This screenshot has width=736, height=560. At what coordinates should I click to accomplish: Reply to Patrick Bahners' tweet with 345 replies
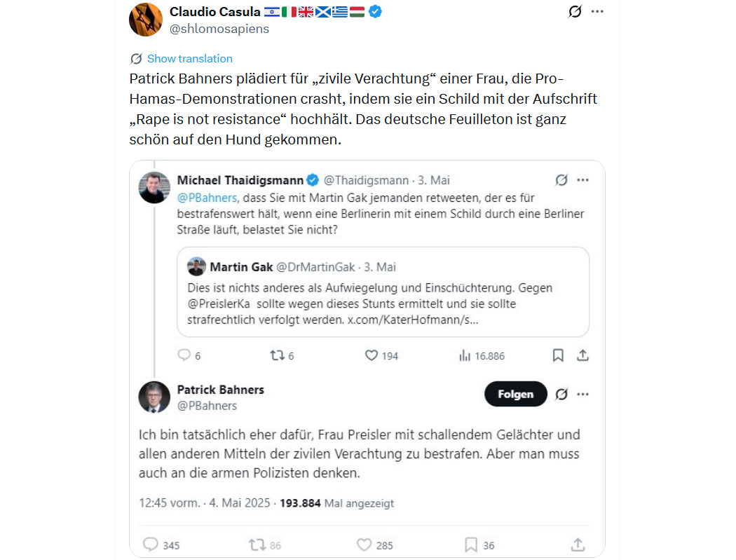pos(151,545)
